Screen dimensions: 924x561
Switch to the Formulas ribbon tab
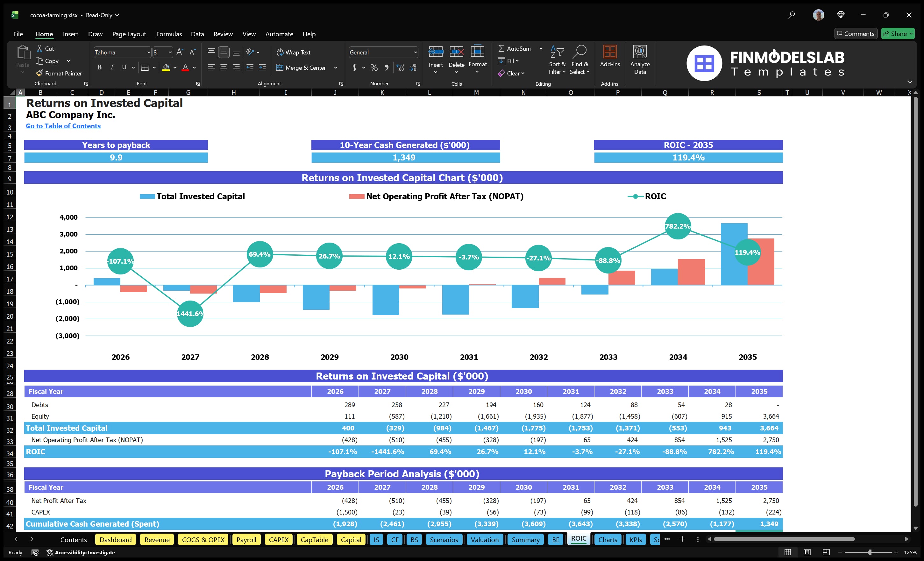tap(169, 34)
